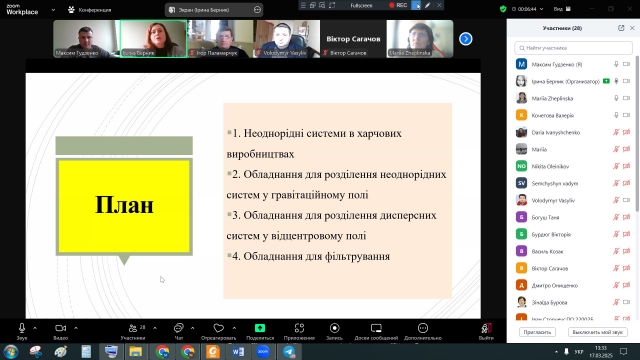Image resolution: width=640 pixels, height=360 pixels.
Task: Open the More options icon
Action: click(x=423, y=328)
